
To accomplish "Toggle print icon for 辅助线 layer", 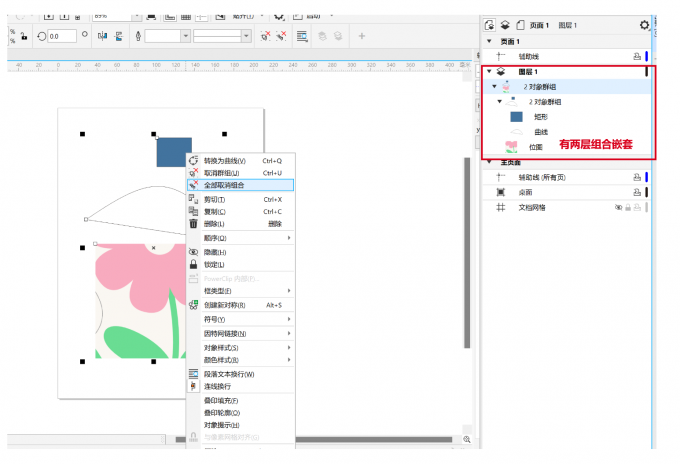I will pos(636,56).
